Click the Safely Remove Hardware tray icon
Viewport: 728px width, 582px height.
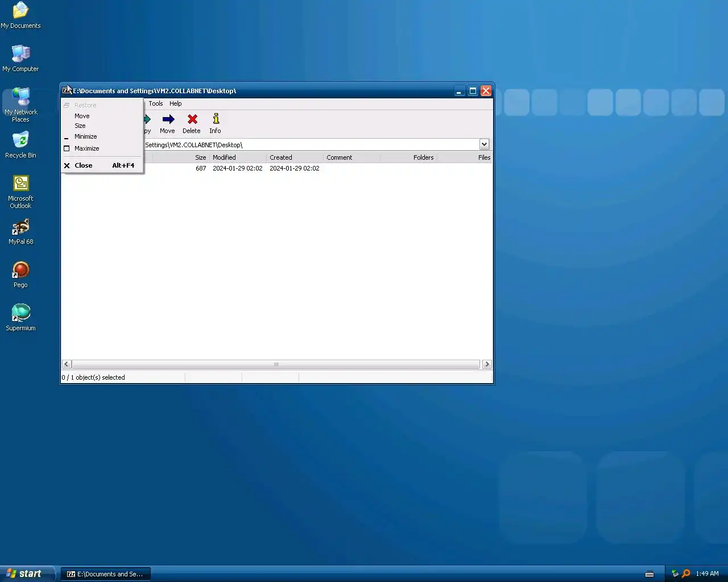coord(675,573)
